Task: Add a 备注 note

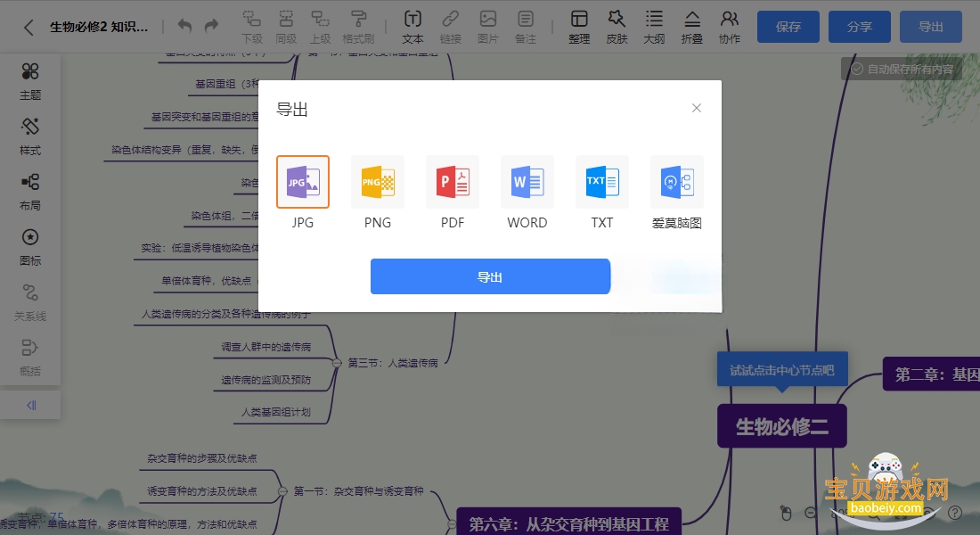Action: pos(526,27)
